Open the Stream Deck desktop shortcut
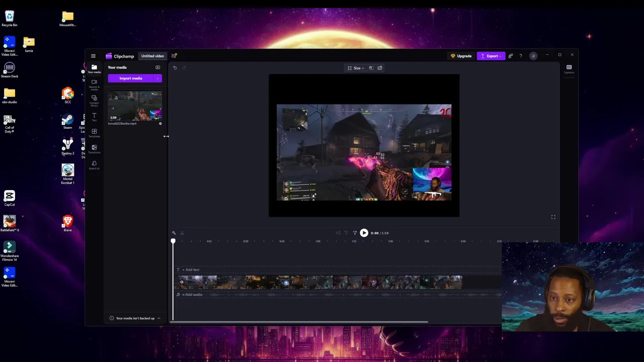This screenshot has height=362, width=644. coord(10,70)
